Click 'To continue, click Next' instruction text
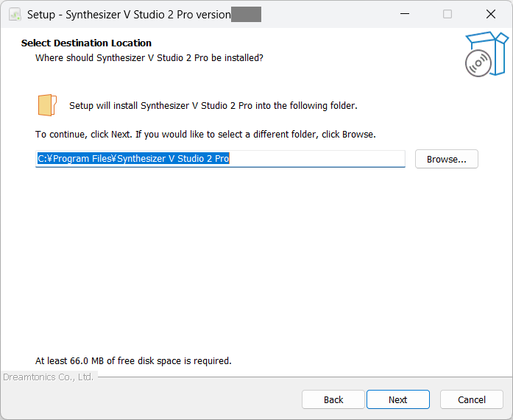Image resolution: width=513 pixels, height=420 pixels. coord(205,135)
